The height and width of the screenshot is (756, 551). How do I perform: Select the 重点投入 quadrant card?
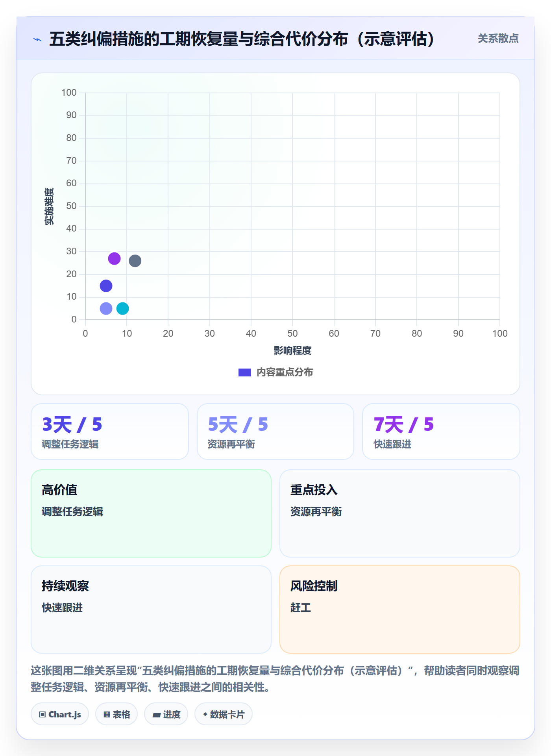pyautogui.click(x=400, y=513)
